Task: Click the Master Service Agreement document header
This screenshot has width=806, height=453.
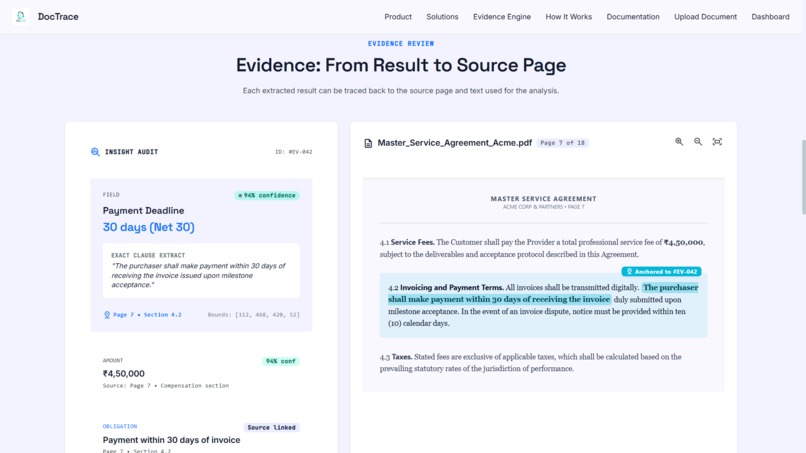Action: coord(543,198)
